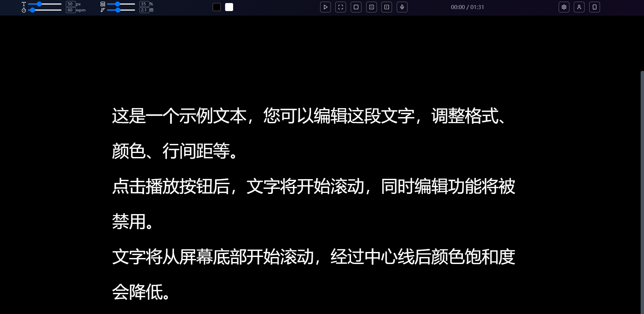Click the stop square icon in the toolbar

click(x=356, y=7)
